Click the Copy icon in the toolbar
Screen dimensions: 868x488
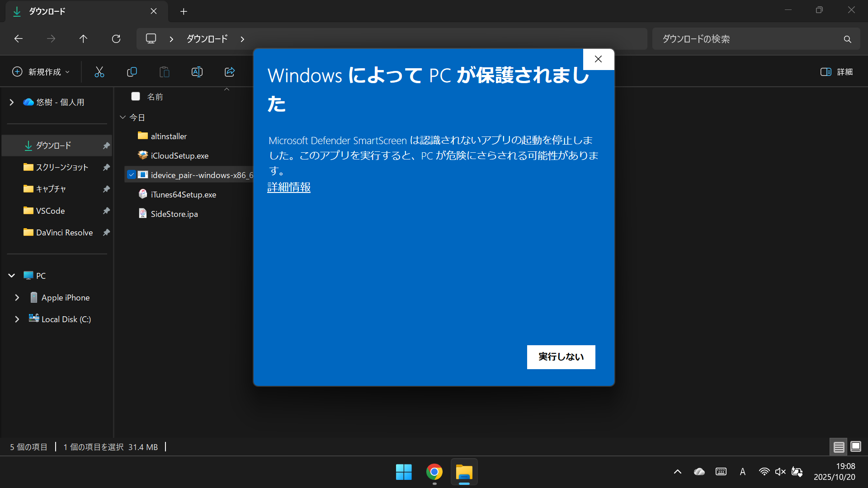pos(132,72)
